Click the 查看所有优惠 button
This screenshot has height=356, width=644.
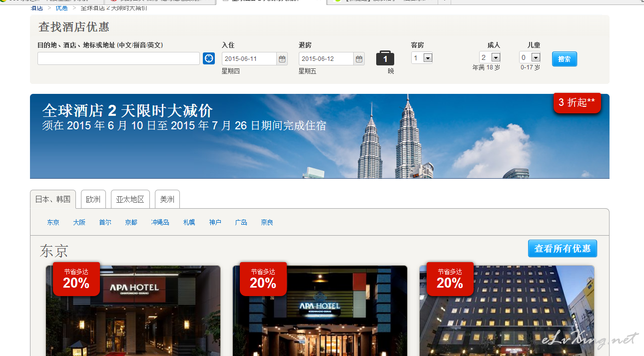pyautogui.click(x=563, y=249)
